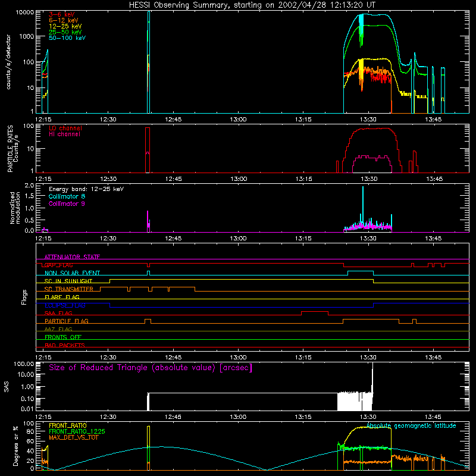This screenshot has height=476, width=476.
Task: Click "12:45" under the particle rates panel
Action: click(174, 179)
